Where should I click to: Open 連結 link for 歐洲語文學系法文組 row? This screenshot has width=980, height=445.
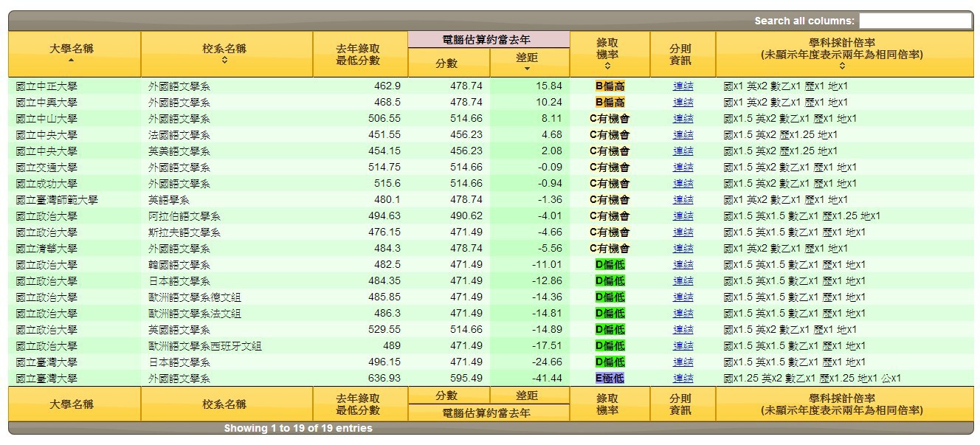683,313
